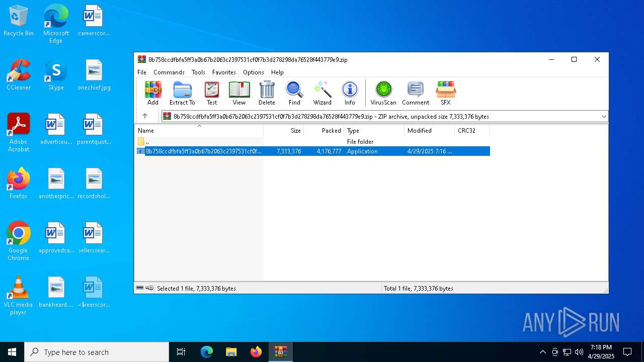Open the Options menu
This screenshot has height=362, width=644.
coord(254,72)
